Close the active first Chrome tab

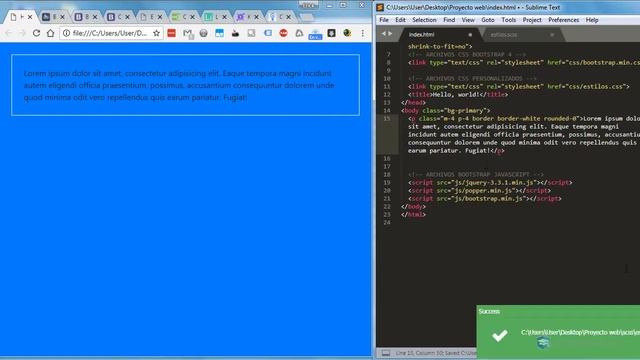(x=30, y=17)
